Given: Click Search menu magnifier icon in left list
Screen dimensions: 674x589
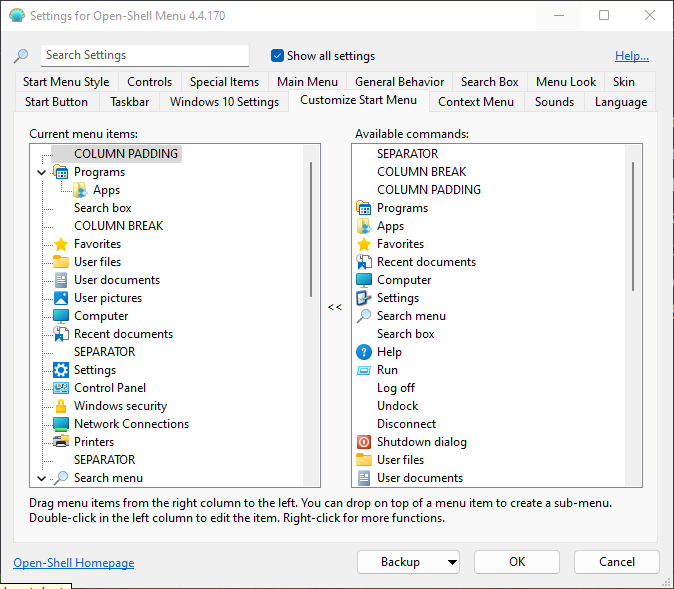Looking at the screenshot, I should [x=61, y=478].
